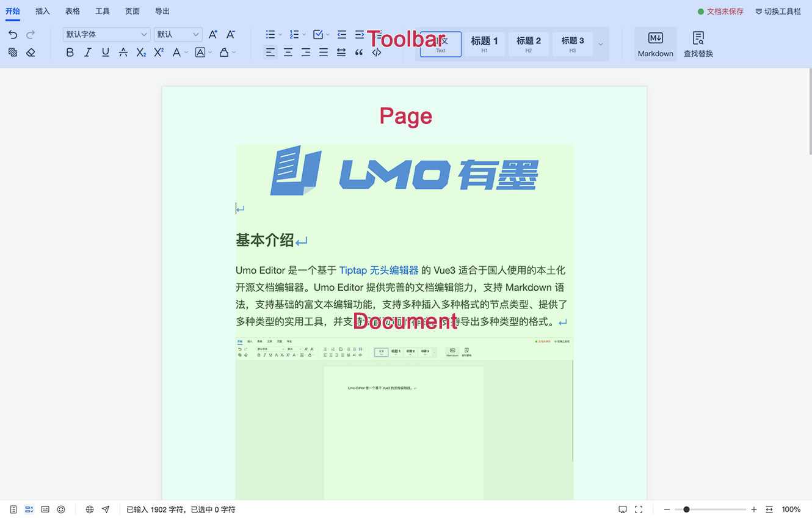The image size is (812, 518).
Task: Set alignment to justify
Action: (324, 53)
